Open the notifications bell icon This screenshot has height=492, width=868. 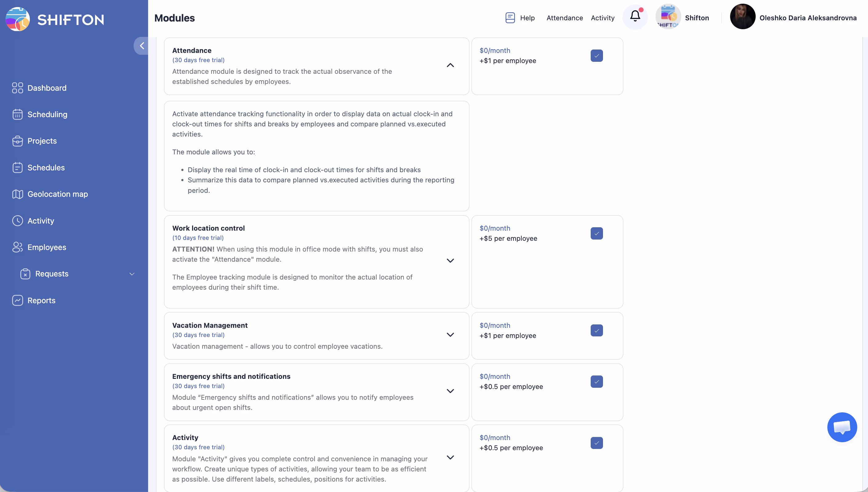[635, 17]
